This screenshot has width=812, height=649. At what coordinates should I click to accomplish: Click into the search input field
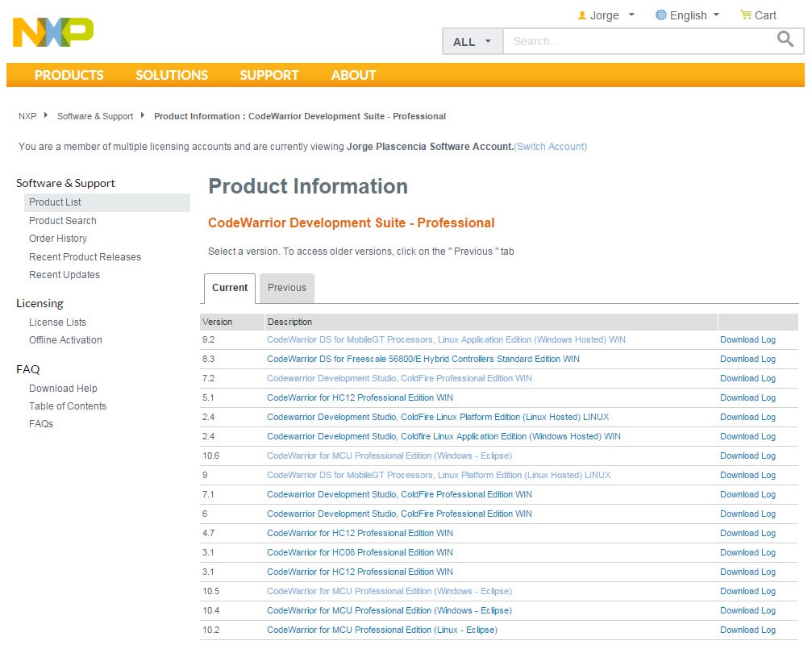tap(637, 41)
